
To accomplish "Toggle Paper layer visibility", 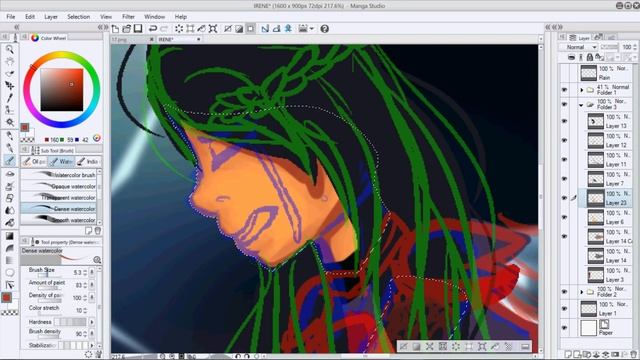I will tap(564, 328).
